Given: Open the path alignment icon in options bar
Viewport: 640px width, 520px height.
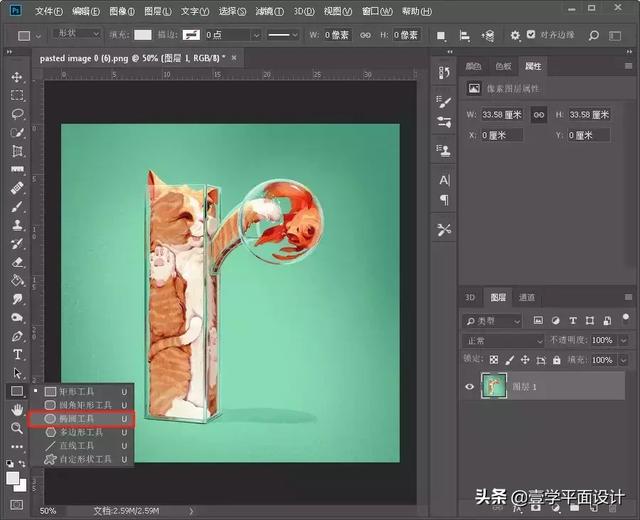Looking at the screenshot, I should pos(464,36).
